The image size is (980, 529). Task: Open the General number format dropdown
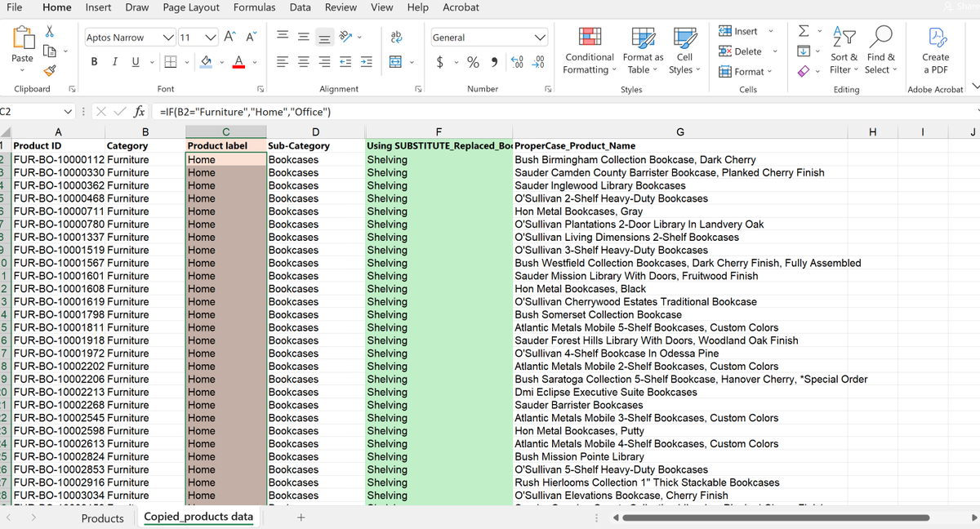pos(539,38)
